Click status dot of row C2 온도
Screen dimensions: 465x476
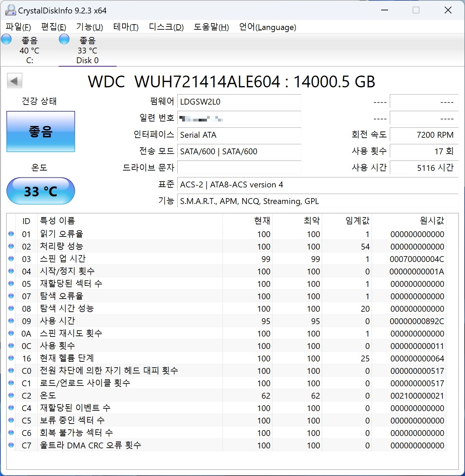click(x=11, y=395)
